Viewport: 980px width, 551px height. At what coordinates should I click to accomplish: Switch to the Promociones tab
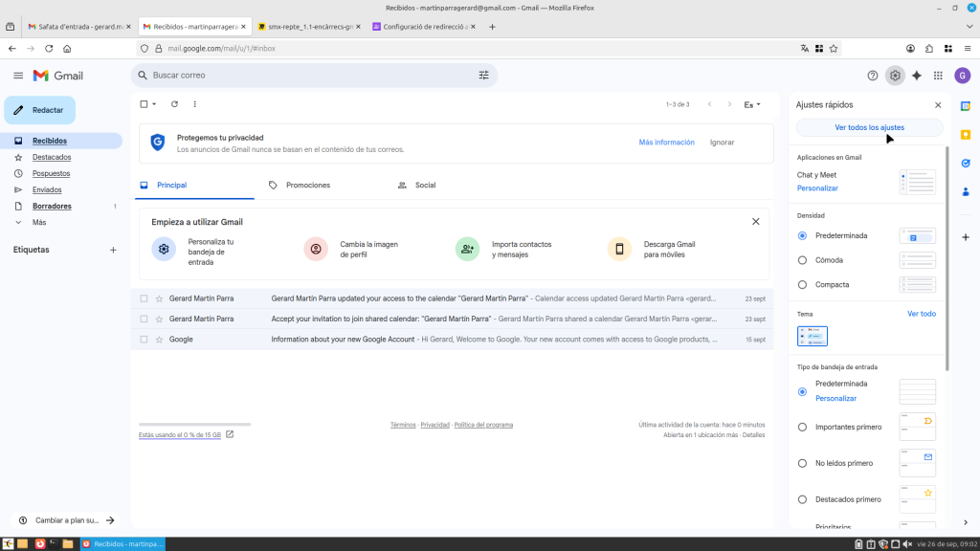coord(307,185)
